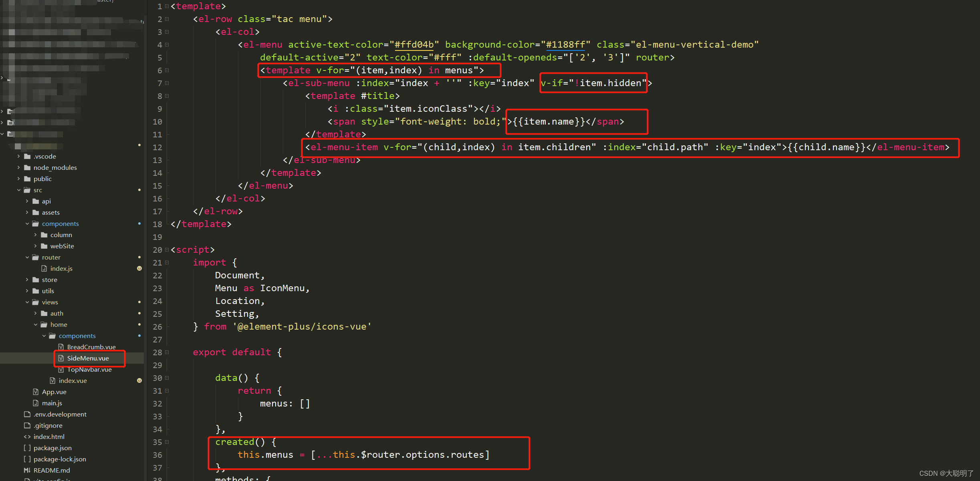
Task: Expand the store folder chevron
Action: 27,280
